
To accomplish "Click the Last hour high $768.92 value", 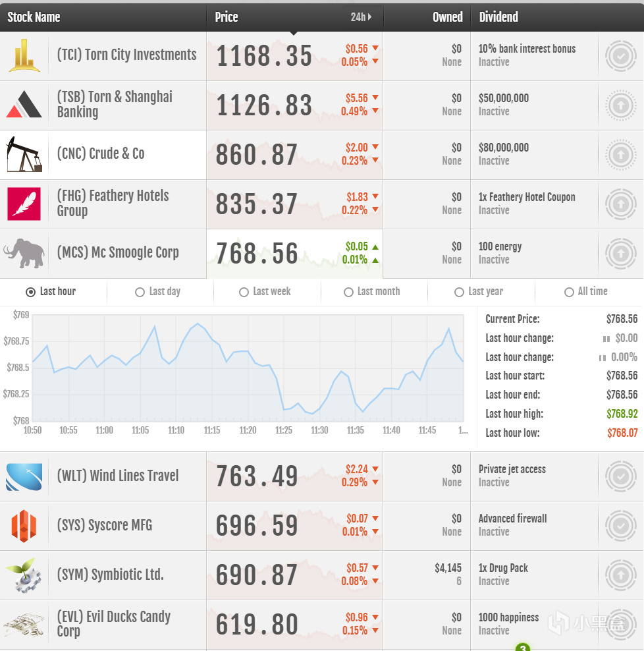I will (622, 414).
